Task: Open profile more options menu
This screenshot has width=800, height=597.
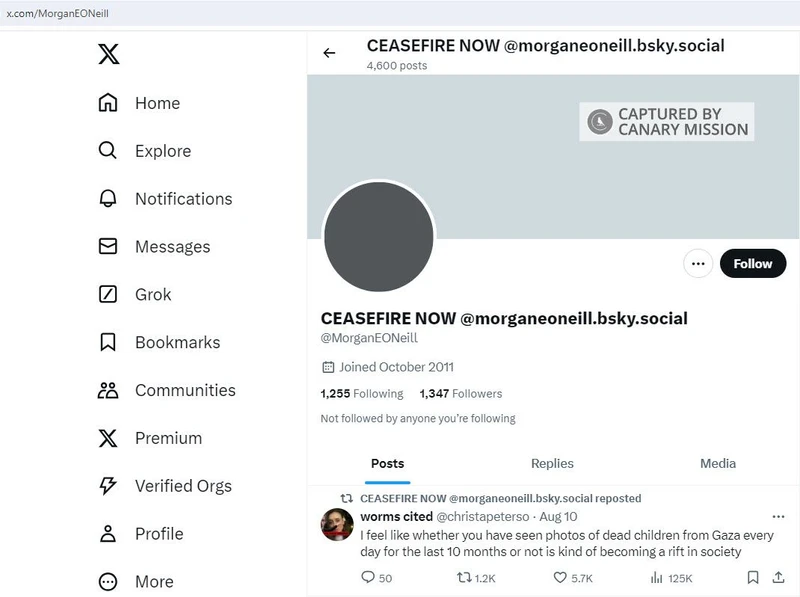Action: (697, 264)
